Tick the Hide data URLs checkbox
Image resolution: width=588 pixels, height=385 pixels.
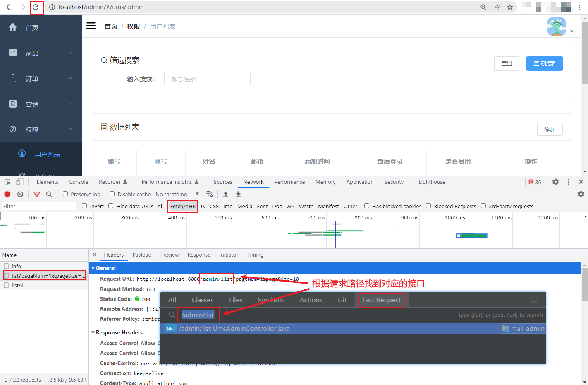click(111, 206)
